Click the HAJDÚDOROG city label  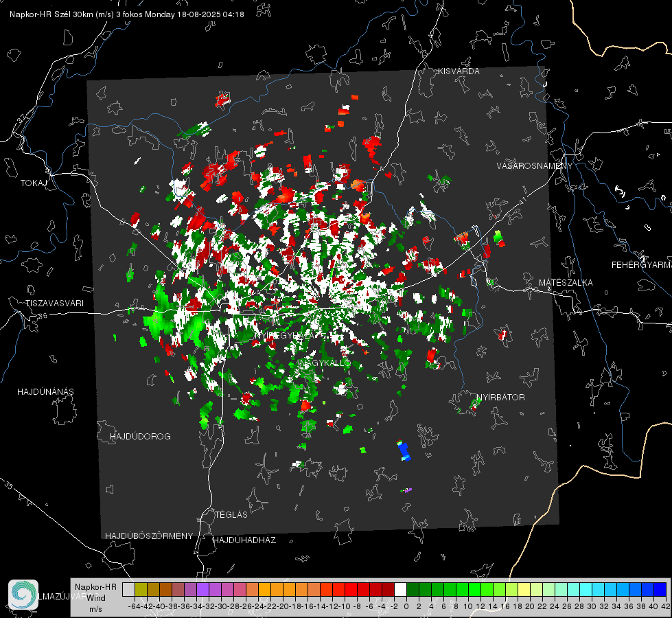click(x=140, y=436)
